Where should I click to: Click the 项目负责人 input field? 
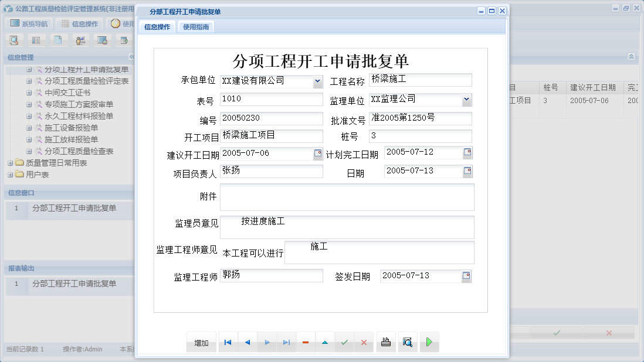tap(272, 172)
